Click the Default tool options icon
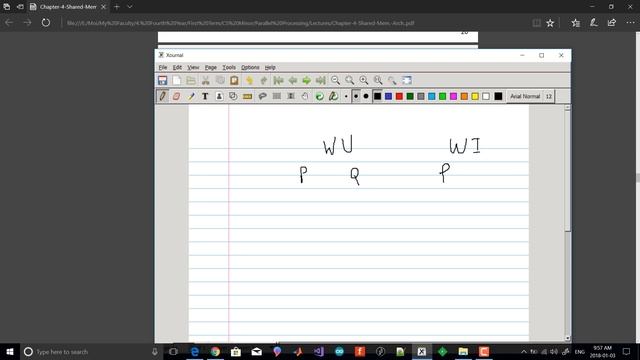 coord(320,96)
